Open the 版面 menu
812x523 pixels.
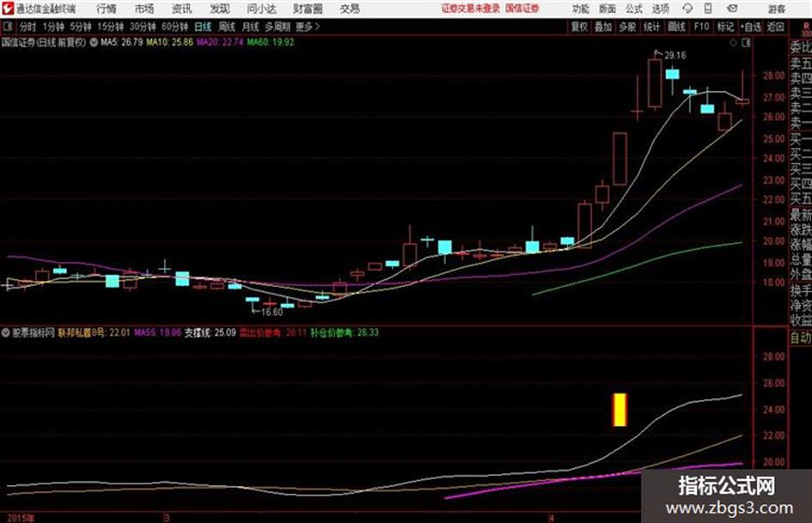pyautogui.click(x=607, y=9)
